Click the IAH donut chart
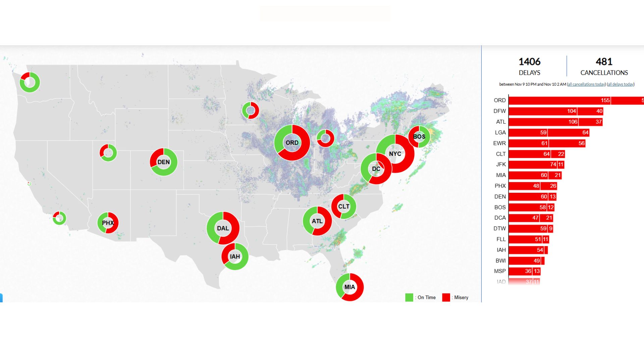 (x=234, y=256)
